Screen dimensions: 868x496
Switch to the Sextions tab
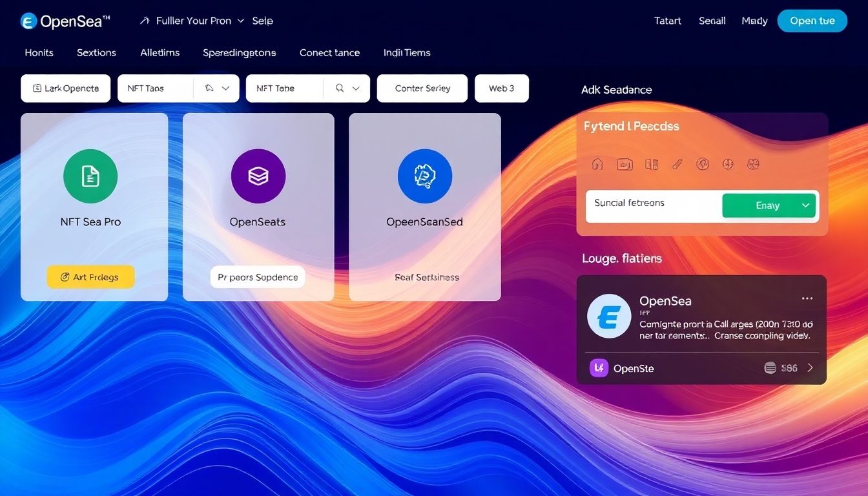point(96,52)
